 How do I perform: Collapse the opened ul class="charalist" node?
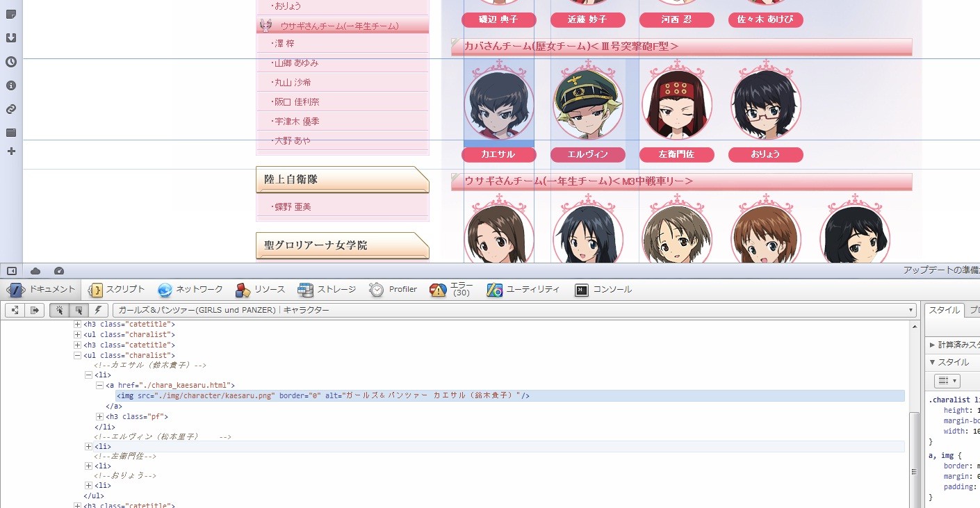point(78,355)
